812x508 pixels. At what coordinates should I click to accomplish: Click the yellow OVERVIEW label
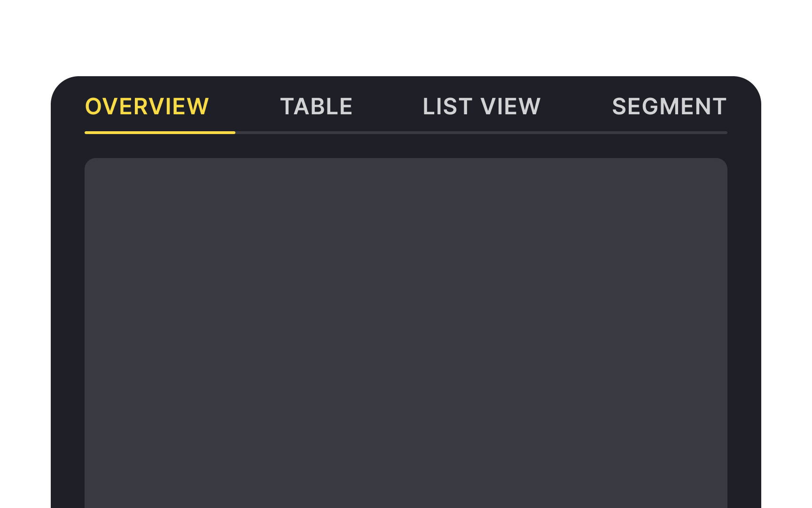click(147, 106)
